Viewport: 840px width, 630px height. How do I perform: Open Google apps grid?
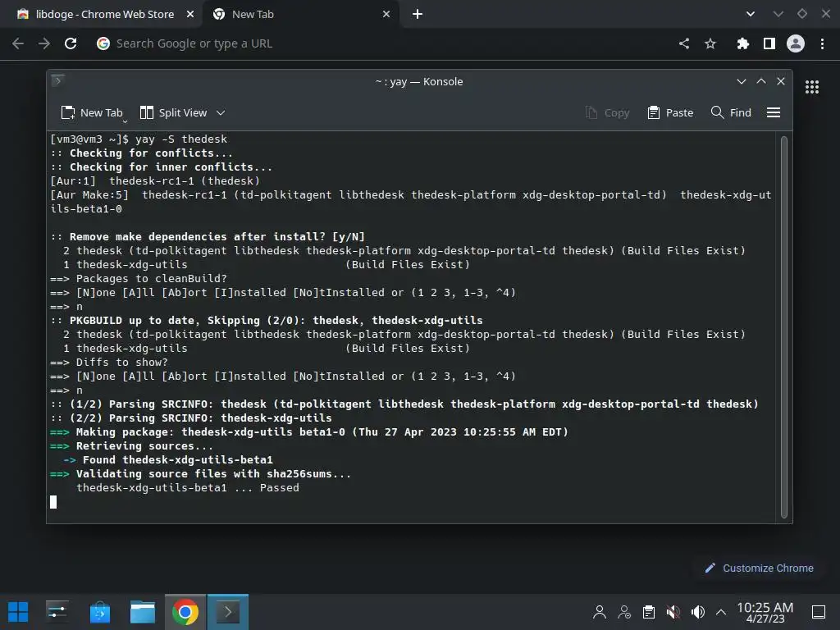[x=812, y=87]
